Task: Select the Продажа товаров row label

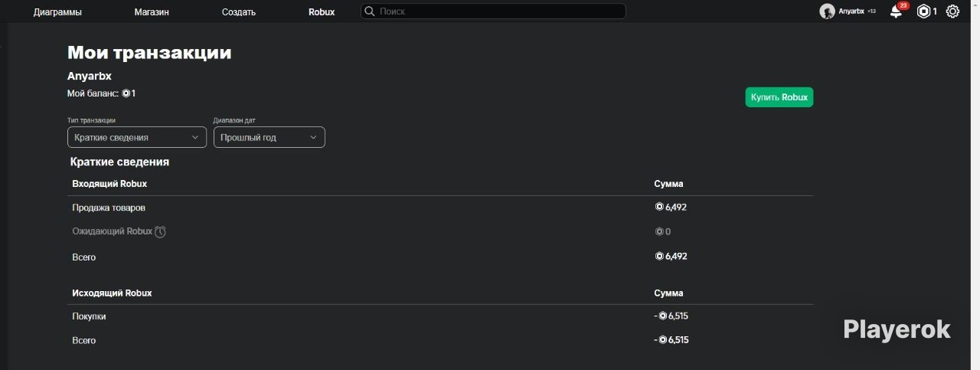Action: [109, 208]
